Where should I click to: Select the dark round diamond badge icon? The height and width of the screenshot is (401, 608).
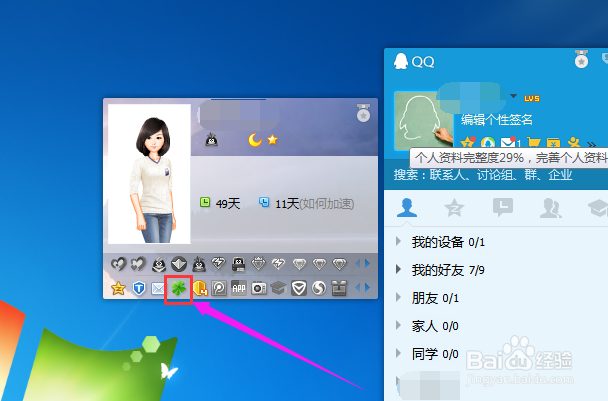point(179,264)
